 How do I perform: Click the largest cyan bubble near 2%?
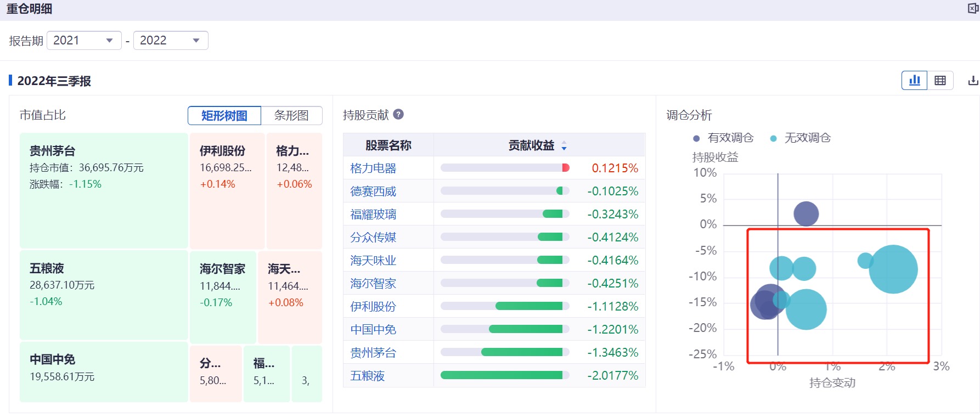(x=893, y=269)
